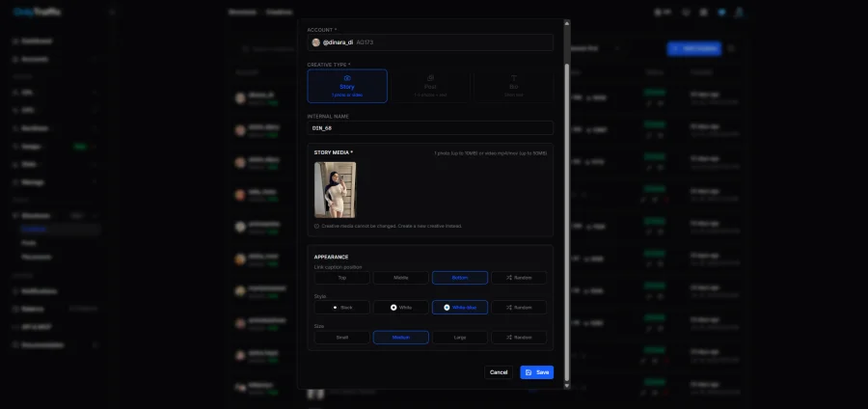The width and height of the screenshot is (868, 409).
Task: Choose Large caption size
Action: tap(460, 338)
